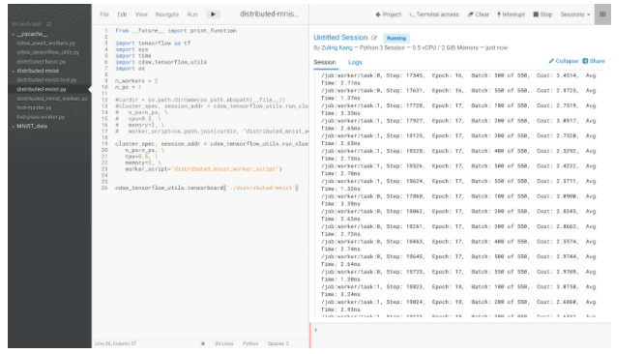Go back via Project arrow button
The image size is (644, 354).
[388, 15]
